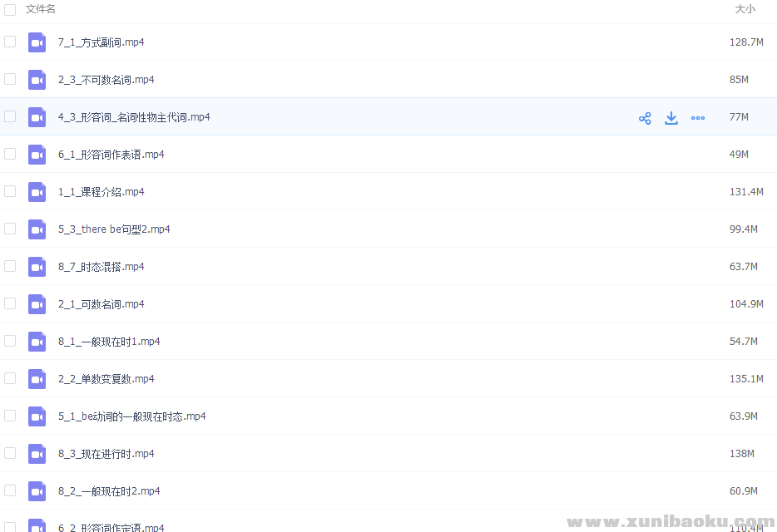Click share icon for 4_3_形容词 file
The image size is (777, 532).
645,118
